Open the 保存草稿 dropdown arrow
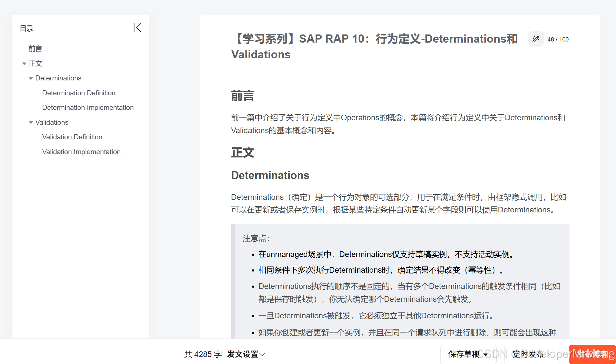Screen dimensions: 616x364 tap(486, 354)
